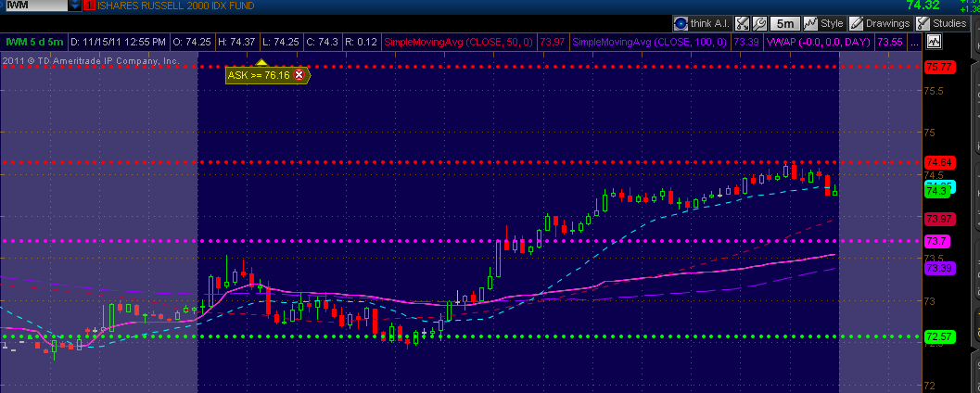Click the yellow alert triangle marker
This screenshot has height=393, width=980.
pos(261,62)
